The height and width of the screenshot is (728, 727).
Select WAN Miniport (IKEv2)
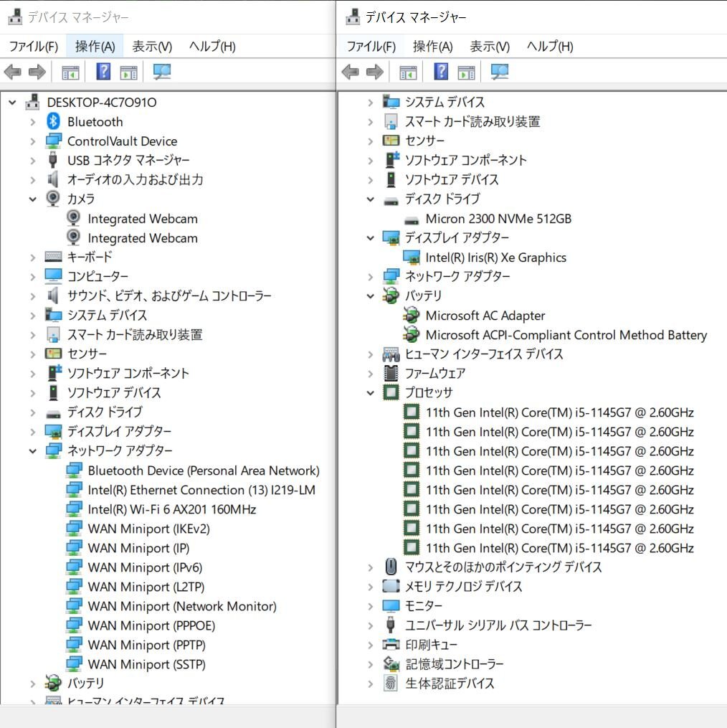[x=149, y=529]
